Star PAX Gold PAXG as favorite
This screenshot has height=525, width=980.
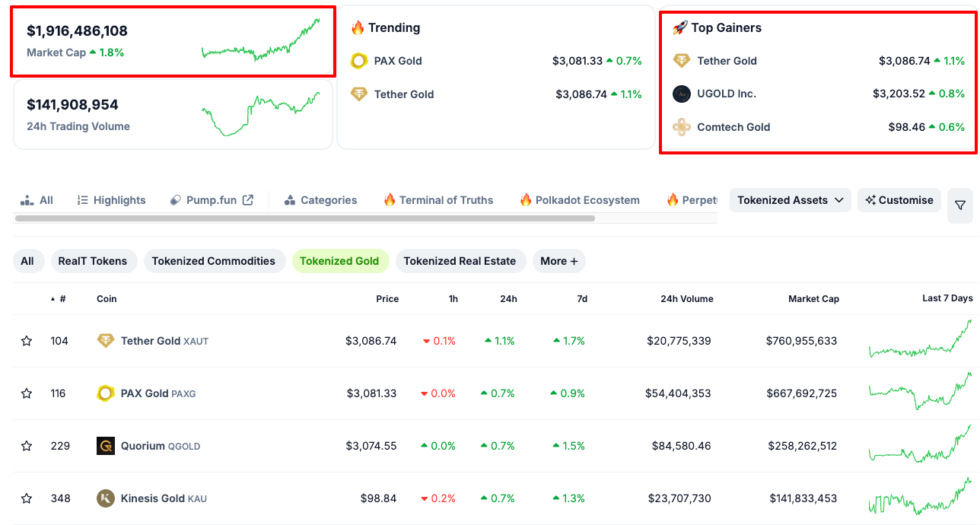click(x=27, y=393)
